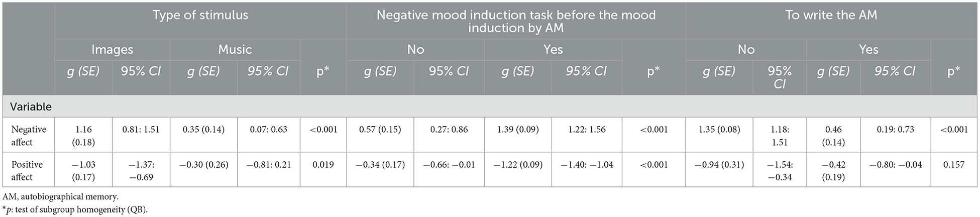Select the −1.40: −1.04 interval cell
980x217 pixels.
click(586, 165)
